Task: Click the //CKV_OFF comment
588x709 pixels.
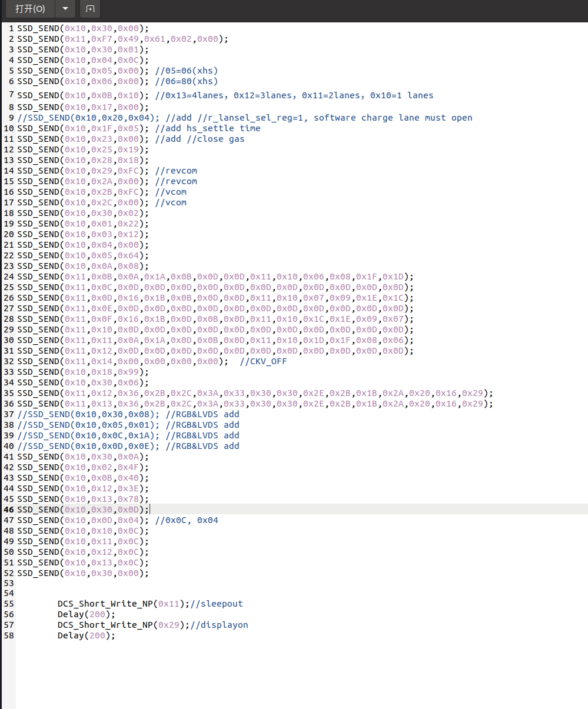Action: (263, 361)
